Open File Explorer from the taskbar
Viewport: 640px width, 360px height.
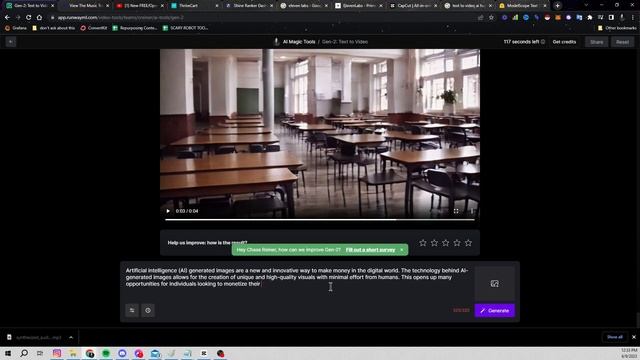click(73, 353)
